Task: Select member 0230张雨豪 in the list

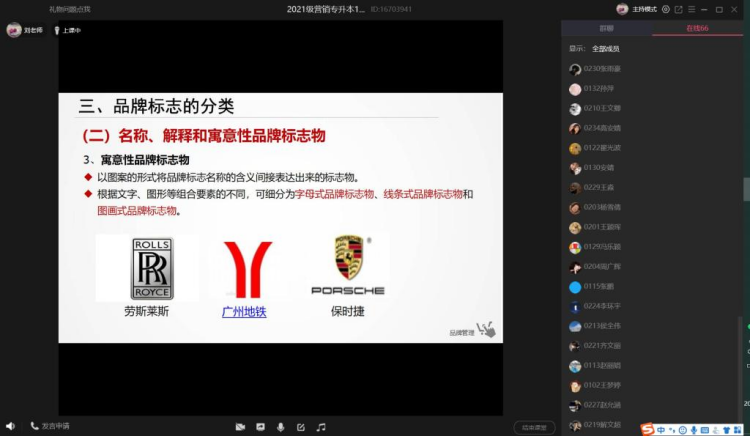Action: (x=602, y=69)
